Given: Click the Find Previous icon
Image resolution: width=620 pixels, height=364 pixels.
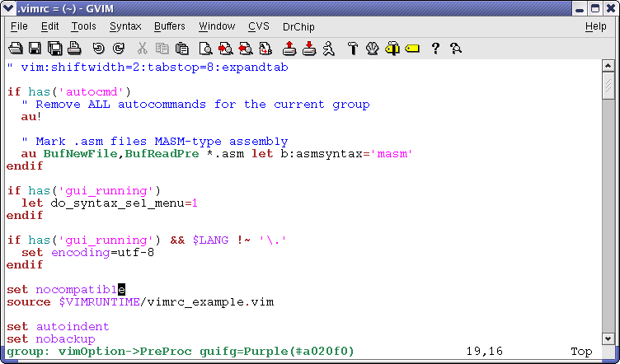Looking at the screenshot, I should tap(246, 49).
